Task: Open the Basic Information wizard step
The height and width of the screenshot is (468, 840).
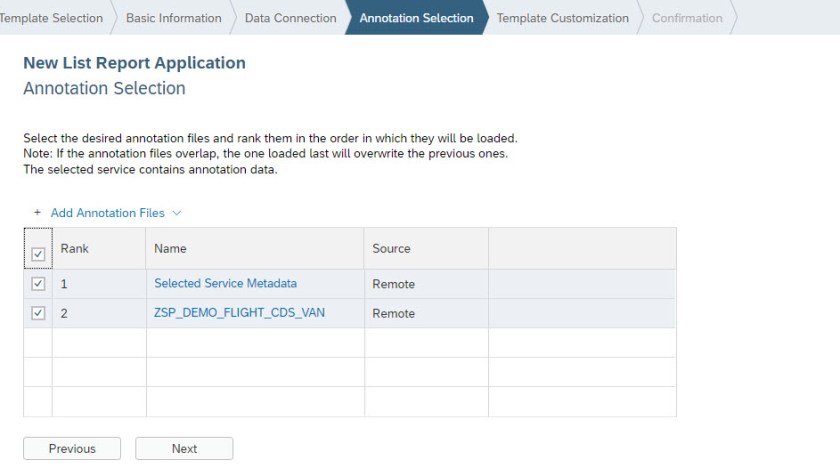Action: (173, 18)
